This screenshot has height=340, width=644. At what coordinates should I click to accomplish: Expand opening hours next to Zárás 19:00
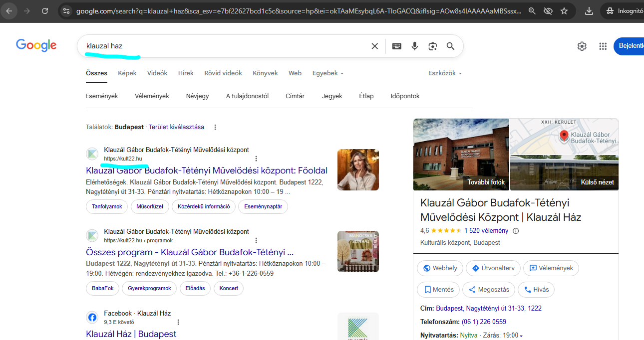point(521,336)
